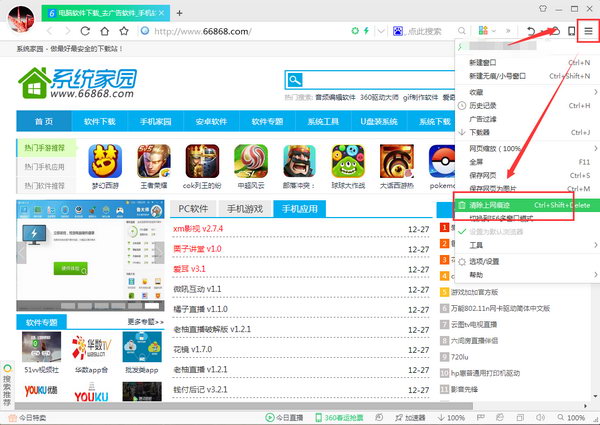Click the search magnifier in toolbar search box
This screenshot has width=600, height=425.
pos(462,31)
